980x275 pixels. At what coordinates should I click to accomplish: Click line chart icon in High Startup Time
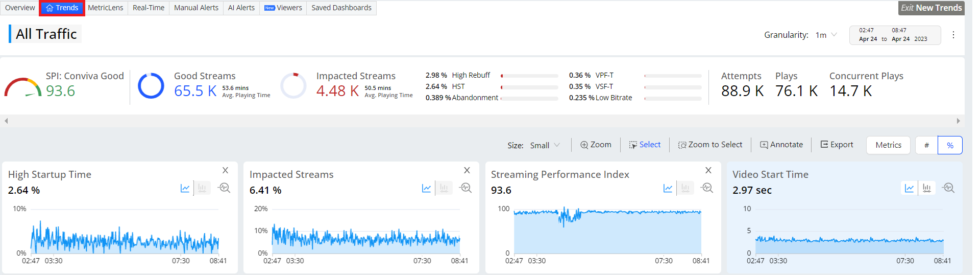point(185,188)
